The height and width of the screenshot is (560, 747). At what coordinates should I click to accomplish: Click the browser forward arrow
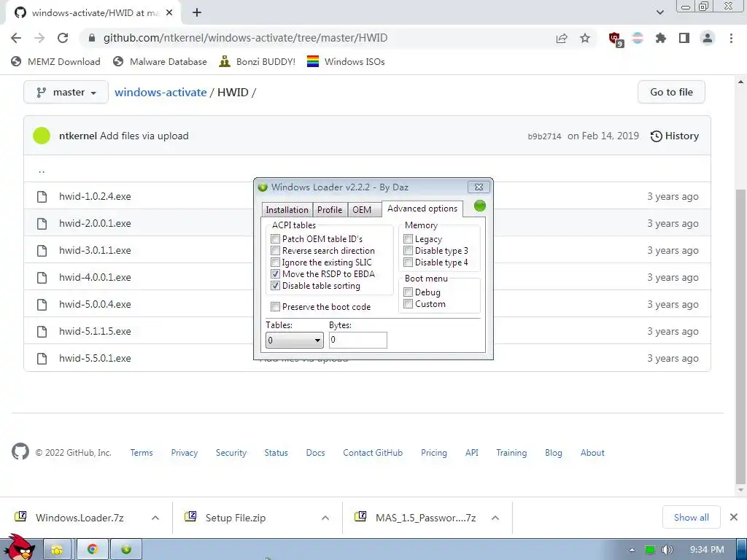[39, 38]
